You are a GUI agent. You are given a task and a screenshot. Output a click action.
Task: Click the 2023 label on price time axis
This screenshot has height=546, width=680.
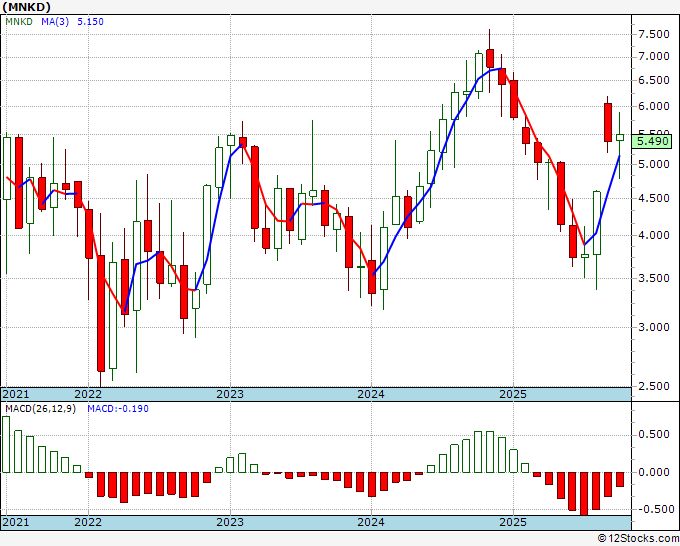coord(230,394)
